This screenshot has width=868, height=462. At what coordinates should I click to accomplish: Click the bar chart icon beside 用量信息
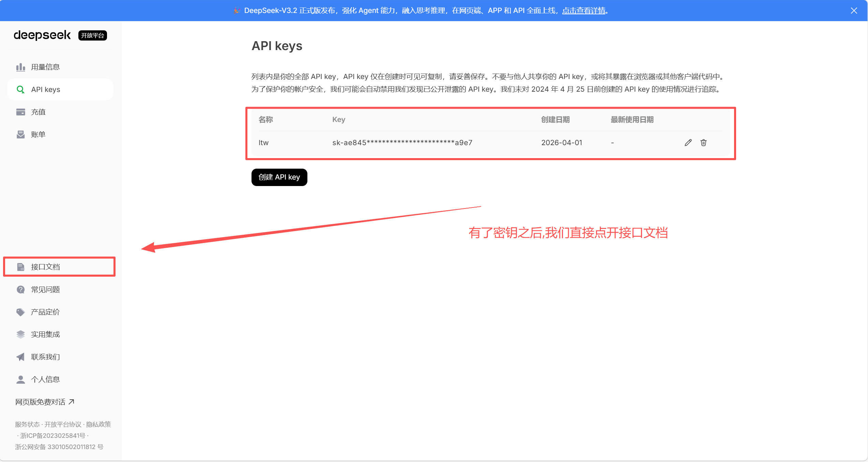20,67
